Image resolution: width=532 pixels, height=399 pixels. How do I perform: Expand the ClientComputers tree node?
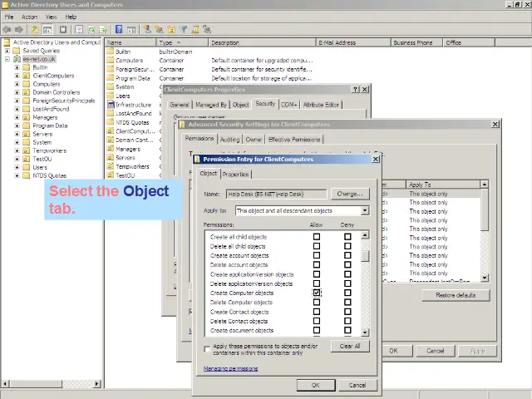[17, 76]
